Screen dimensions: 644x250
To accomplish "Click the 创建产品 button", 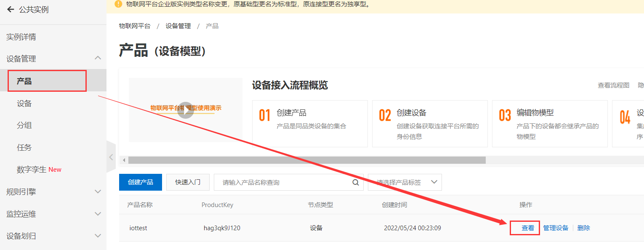I will pyautogui.click(x=141, y=182).
